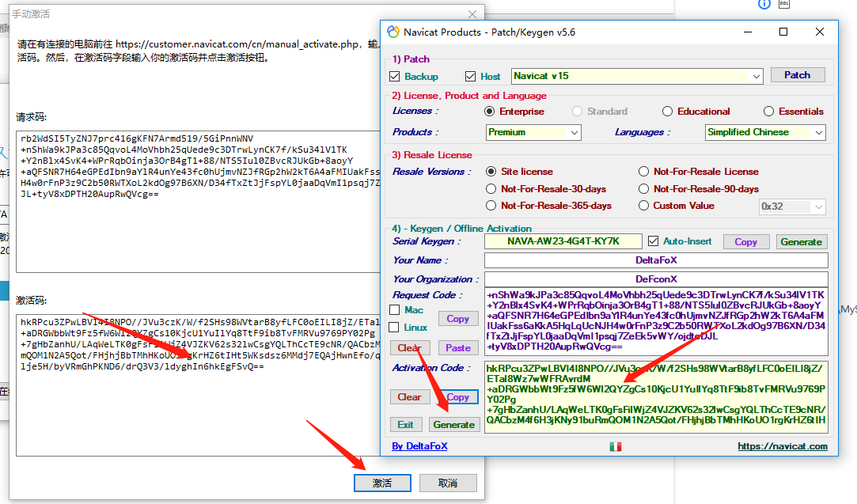
Task: Click the 请求码 text box in dialog
Action: 198,201
